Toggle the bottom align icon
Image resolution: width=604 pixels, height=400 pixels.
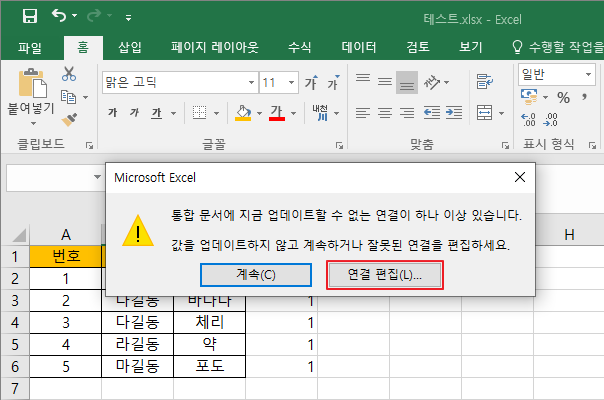click(407, 82)
